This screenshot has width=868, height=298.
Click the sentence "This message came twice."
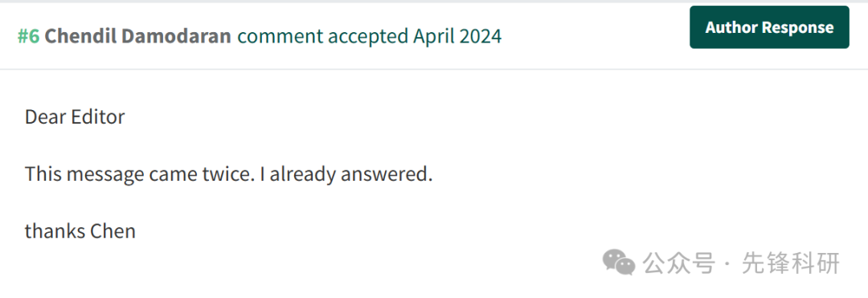click(140, 175)
